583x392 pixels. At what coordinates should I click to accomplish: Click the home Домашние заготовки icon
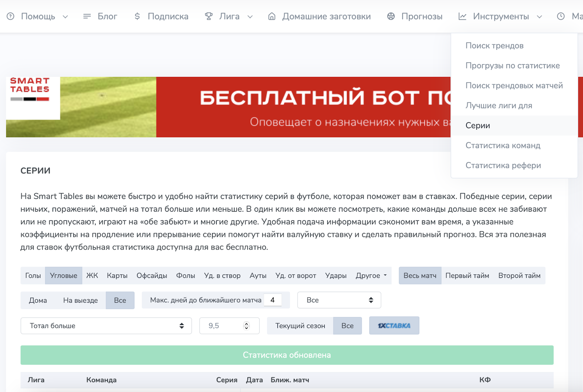(x=272, y=16)
